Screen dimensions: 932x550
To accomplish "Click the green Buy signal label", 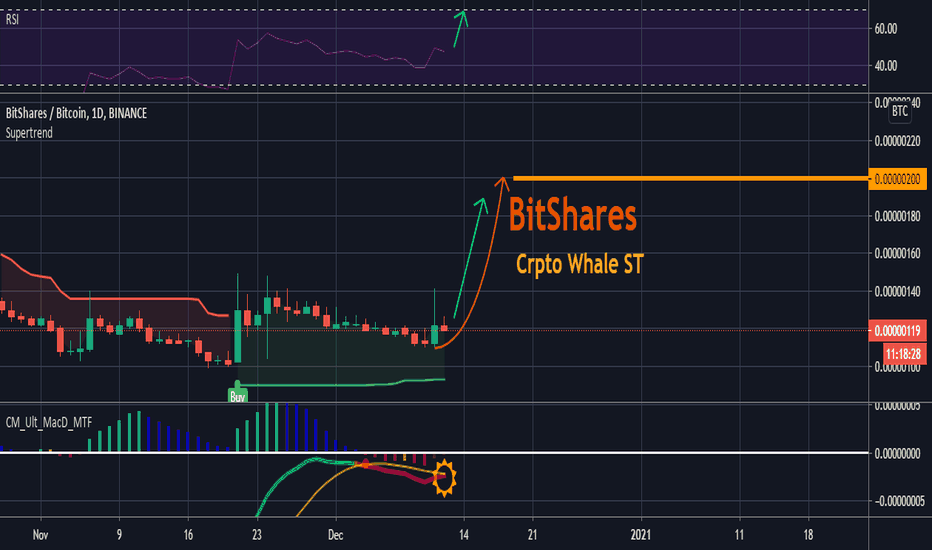I will (237, 395).
